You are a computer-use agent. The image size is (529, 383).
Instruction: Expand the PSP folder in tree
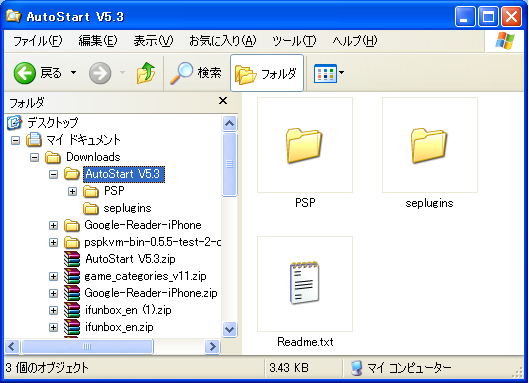click(x=72, y=191)
